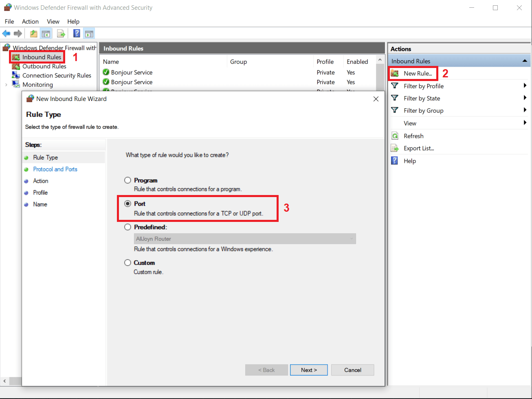Click the Inbound Rules firewall tree icon
This screenshot has width=532, height=399.
[16, 57]
